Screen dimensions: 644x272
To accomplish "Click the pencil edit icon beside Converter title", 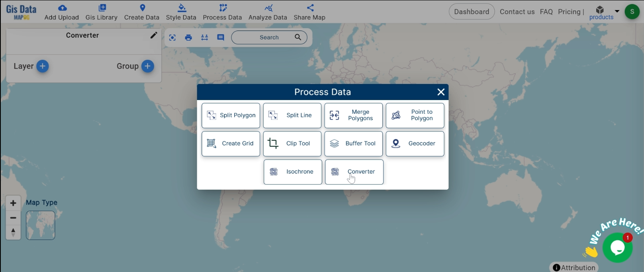I will coord(153,35).
